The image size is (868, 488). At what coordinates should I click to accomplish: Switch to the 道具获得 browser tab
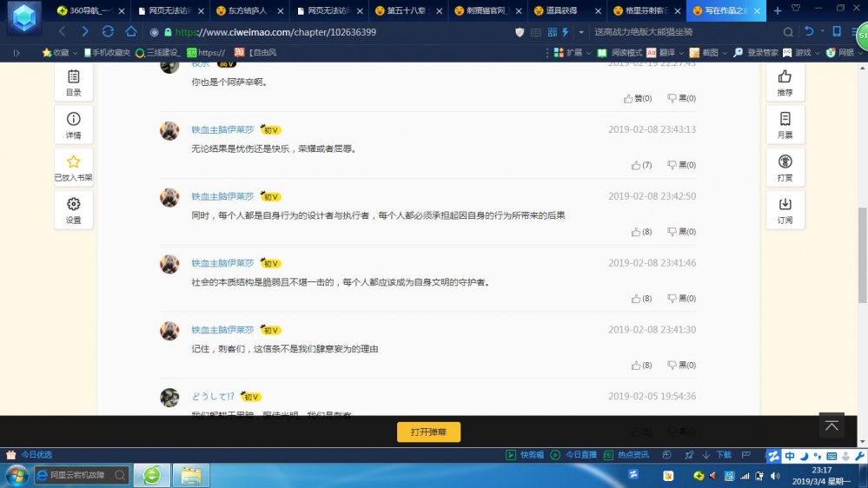click(567, 10)
